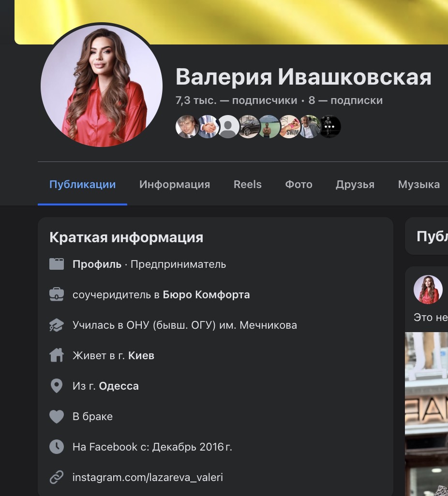The image size is (448, 496).
Task: Select the Публикации tab
Action: 83,185
